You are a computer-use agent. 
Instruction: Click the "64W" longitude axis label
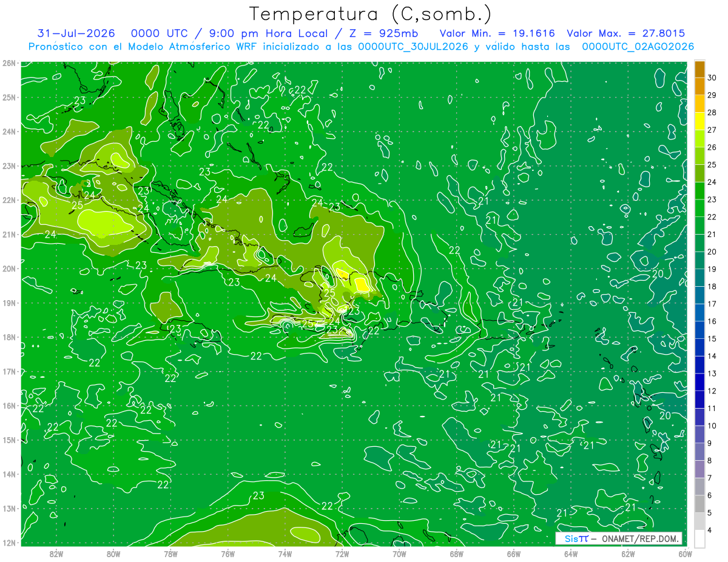pyautogui.click(x=571, y=554)
